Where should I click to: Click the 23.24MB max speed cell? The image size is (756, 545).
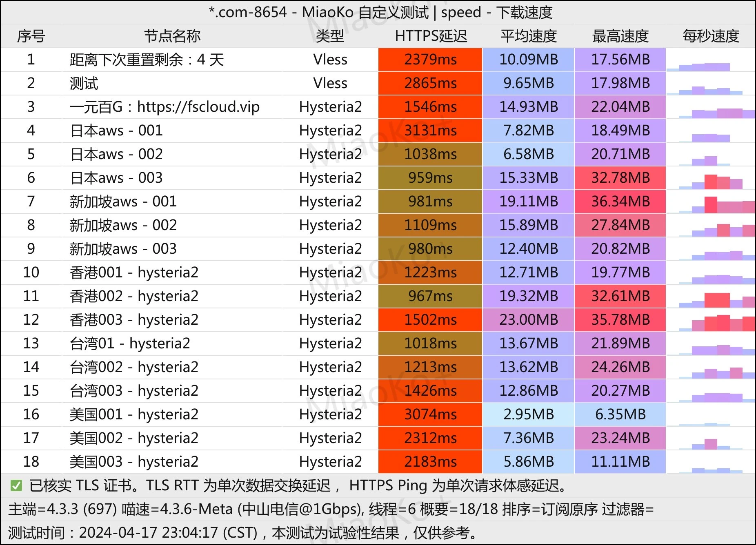(x=620, y=438)
